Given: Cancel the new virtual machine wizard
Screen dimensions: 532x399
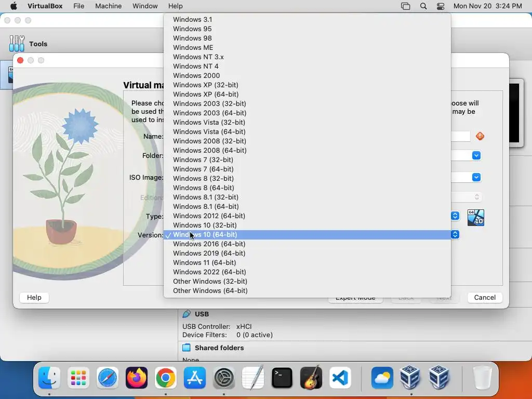Looking at the screenshot, I should [x=485, y=298].
